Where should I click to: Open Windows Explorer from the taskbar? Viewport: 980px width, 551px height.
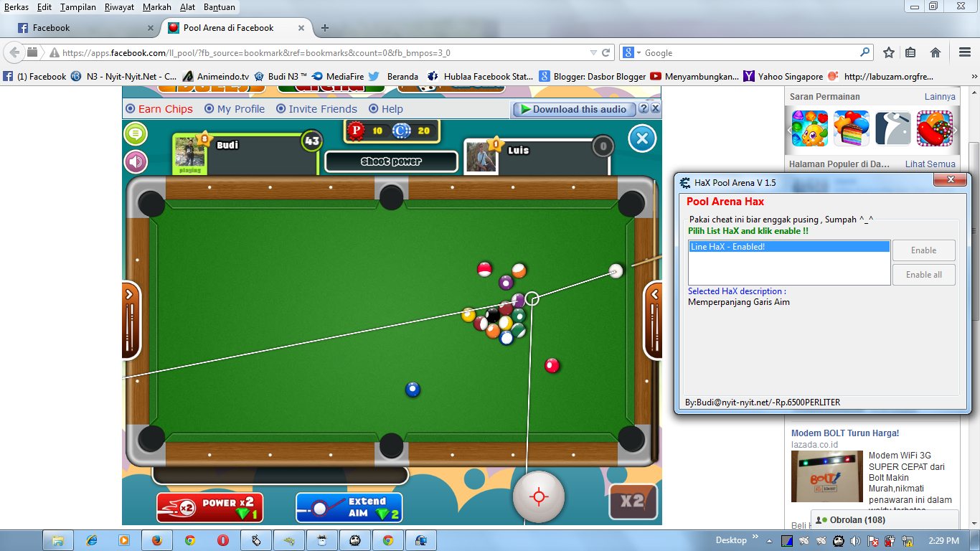58,540
